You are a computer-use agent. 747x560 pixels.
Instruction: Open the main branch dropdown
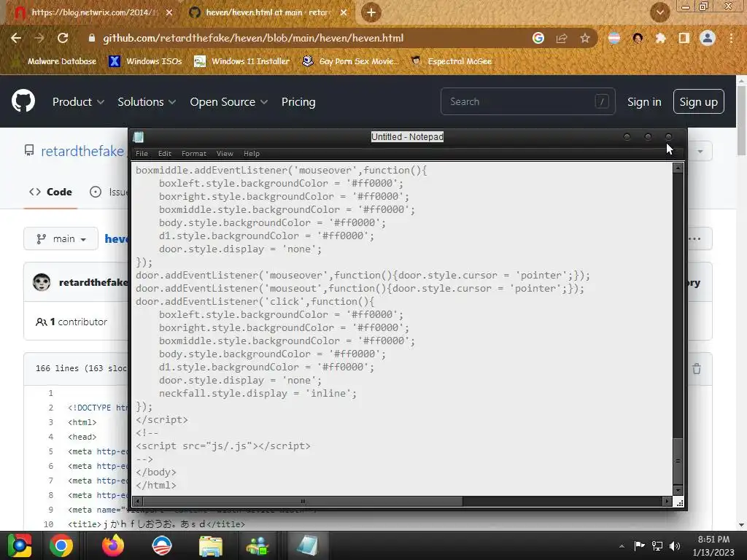point(61,238)
